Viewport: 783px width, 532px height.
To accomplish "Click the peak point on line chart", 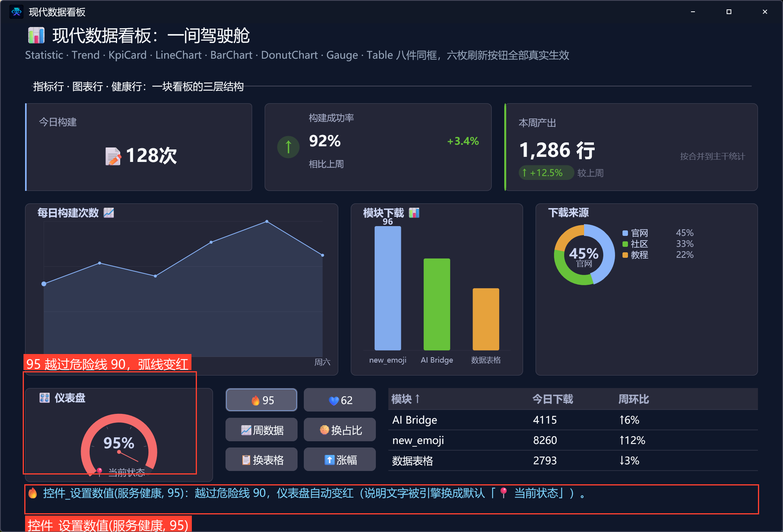I will [267, 221].
